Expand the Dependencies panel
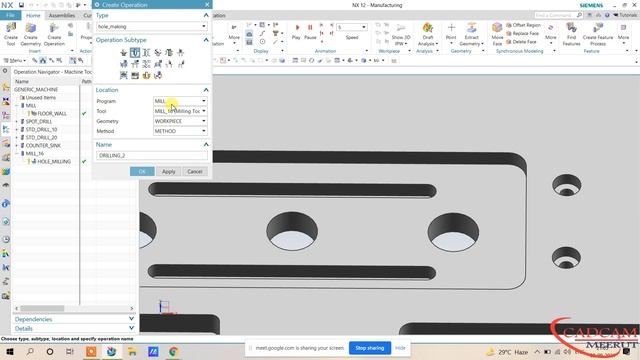640x360 pixels. (x=131, y=319)
